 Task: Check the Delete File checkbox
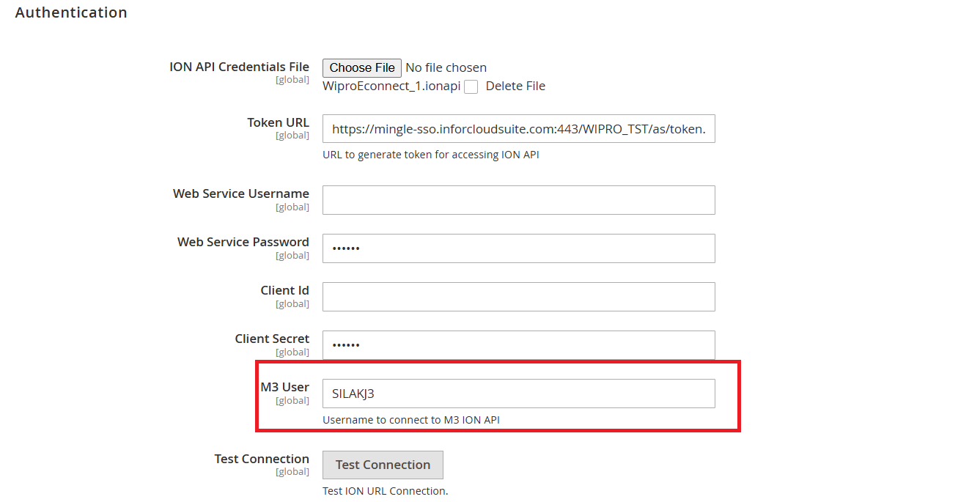pyautogui.click(x=471, y=86)
